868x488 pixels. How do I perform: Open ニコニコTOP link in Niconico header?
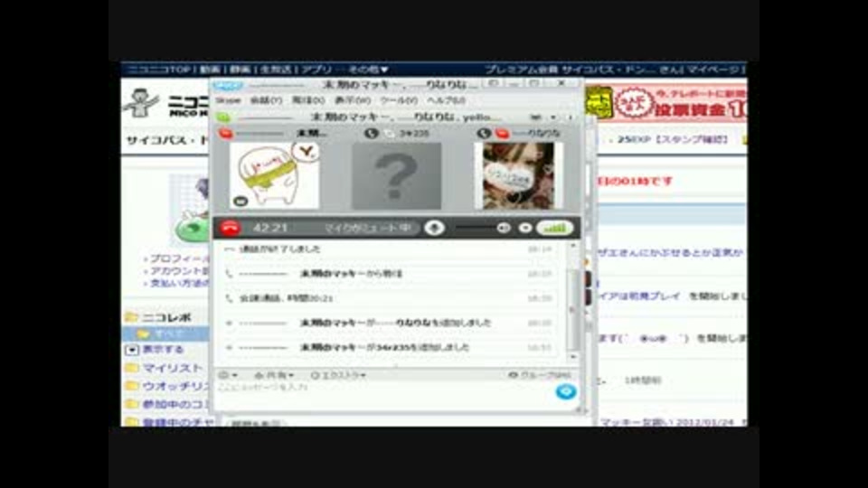click(159, 70)
